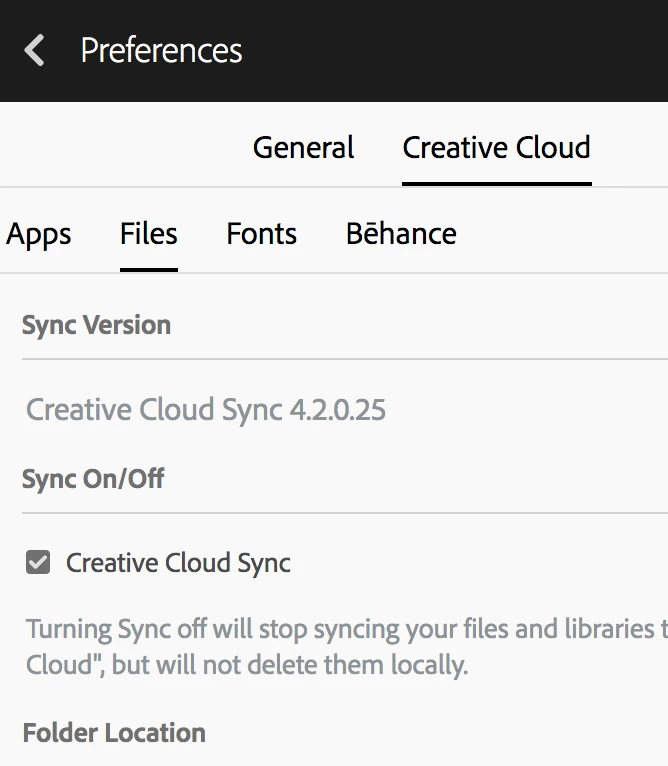The width and height of the screenshot is (668, 766).
Task: Click the Creative Cloud Sync checkbox label
Action: point(178,563)
